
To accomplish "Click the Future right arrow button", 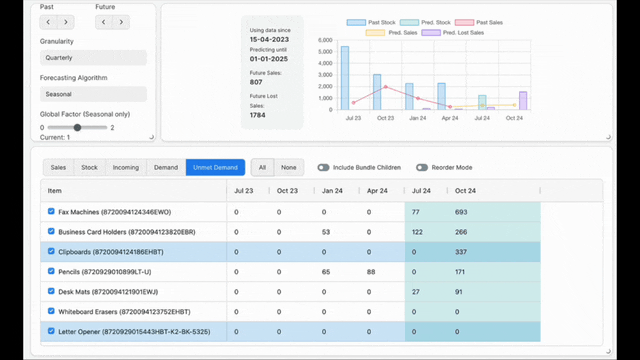I will (x=121, y=22).
